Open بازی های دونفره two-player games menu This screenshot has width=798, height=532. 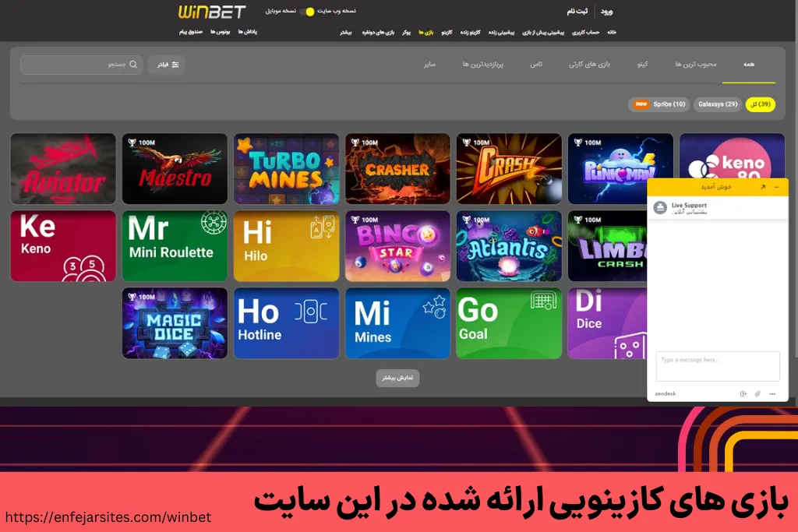[x=378, y=33]
